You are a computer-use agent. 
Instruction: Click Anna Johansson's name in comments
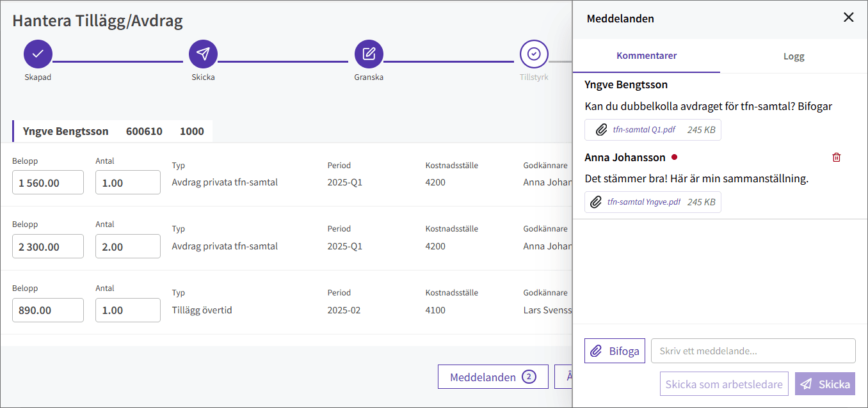tap(625, 157)
